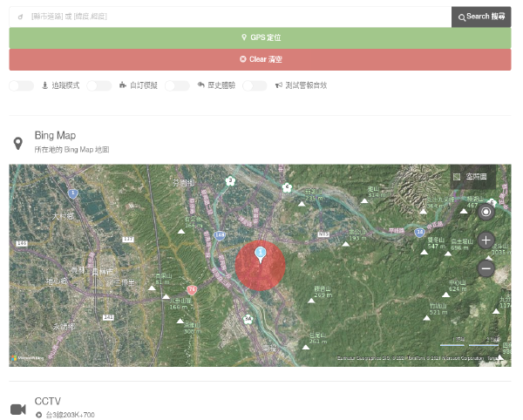Select the 台3線203K+700 CCTV entry
This screenshot has height=420, width=523.
pyautogui.click(x=65, y=415)
